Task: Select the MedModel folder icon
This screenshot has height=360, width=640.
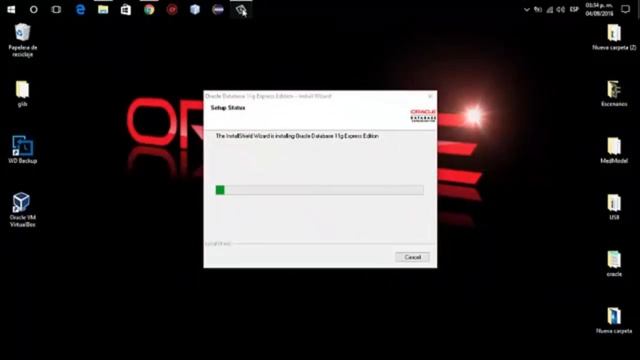Action: coord(614,150)
